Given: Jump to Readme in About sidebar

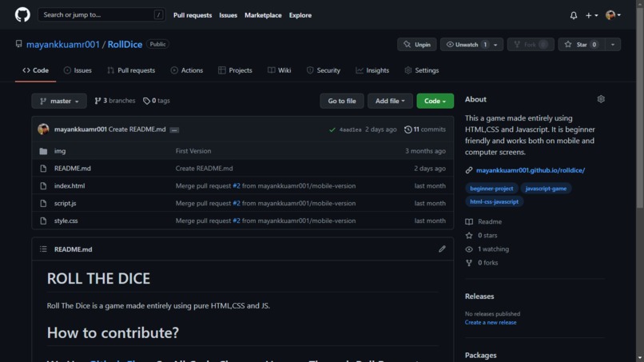Looking at the screenshot, I should coord(483,221).
